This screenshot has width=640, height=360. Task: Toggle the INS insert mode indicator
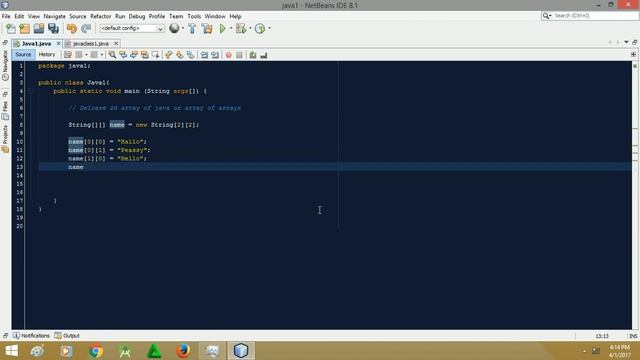click(633, 336)
